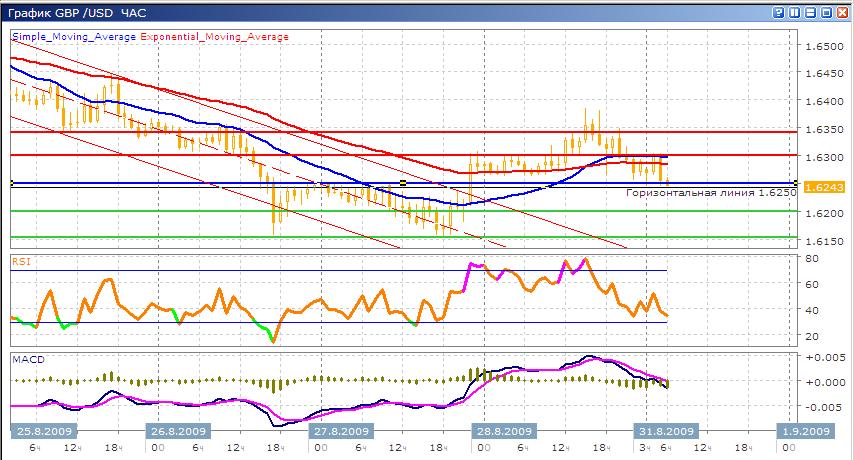This screenshot has height=460, width=854.
Task: Click the current price tag 1.6243
Action: point(824,187)
